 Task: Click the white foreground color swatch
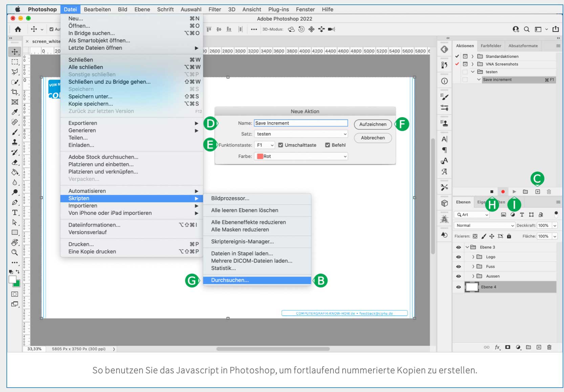point(13,280)
